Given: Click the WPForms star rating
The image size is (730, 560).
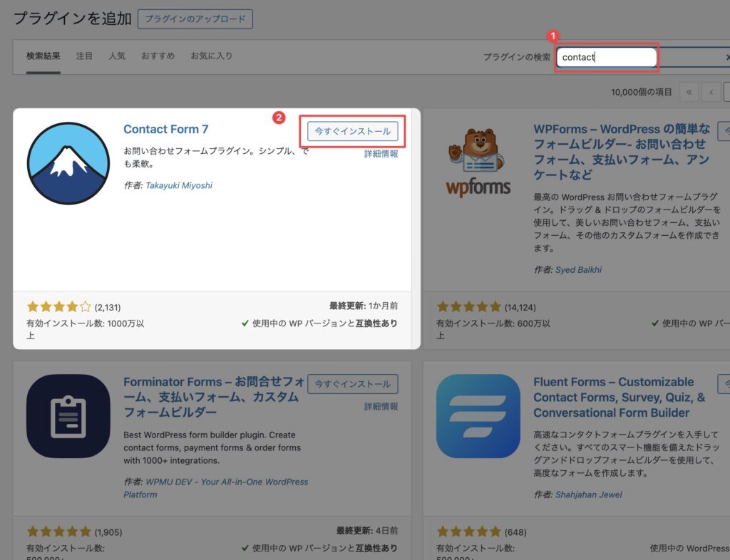Looking at the screenshot, I should 469,306.
